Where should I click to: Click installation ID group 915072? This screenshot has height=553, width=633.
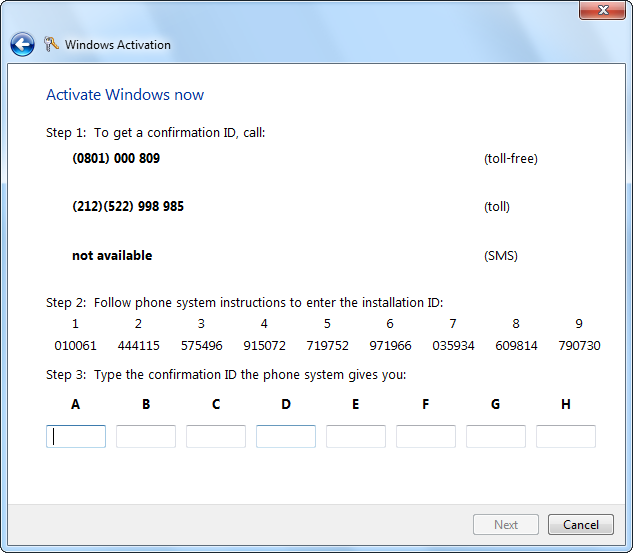coord(264,346)
